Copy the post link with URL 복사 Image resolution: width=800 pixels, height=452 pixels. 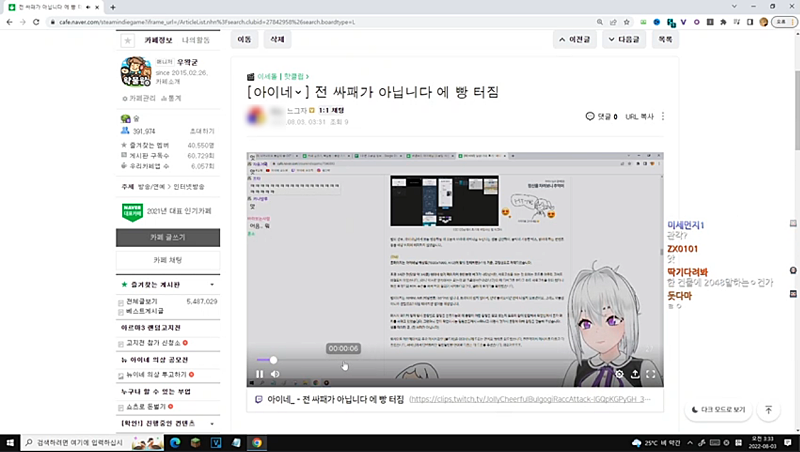(639, 116)
